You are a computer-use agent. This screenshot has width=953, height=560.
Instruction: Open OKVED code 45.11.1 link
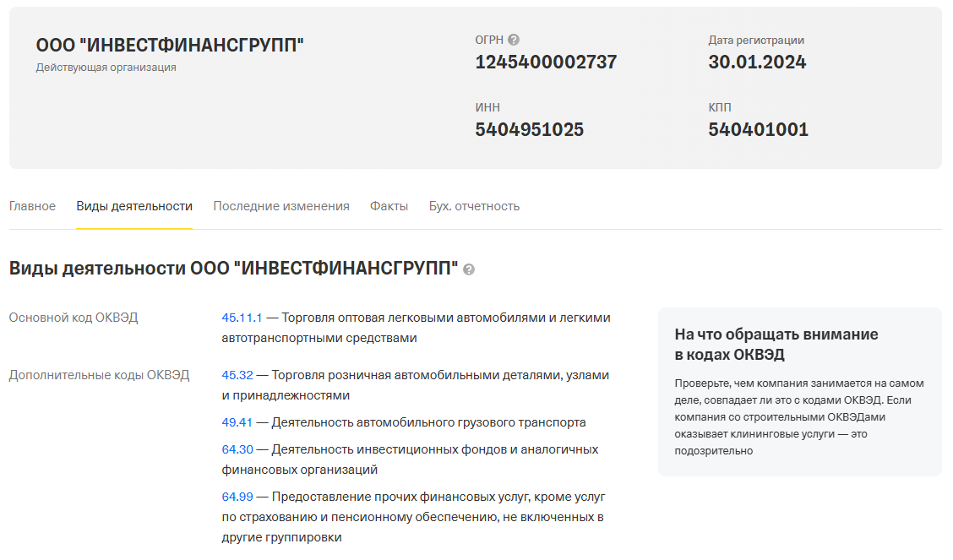[x=242, y=318]
